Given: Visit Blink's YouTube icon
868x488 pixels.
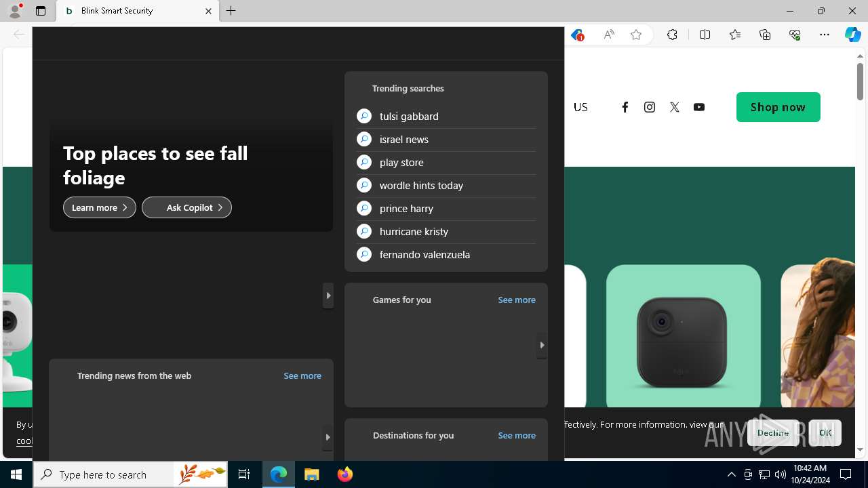Looking at the screenshot, I should coord(699,107).
